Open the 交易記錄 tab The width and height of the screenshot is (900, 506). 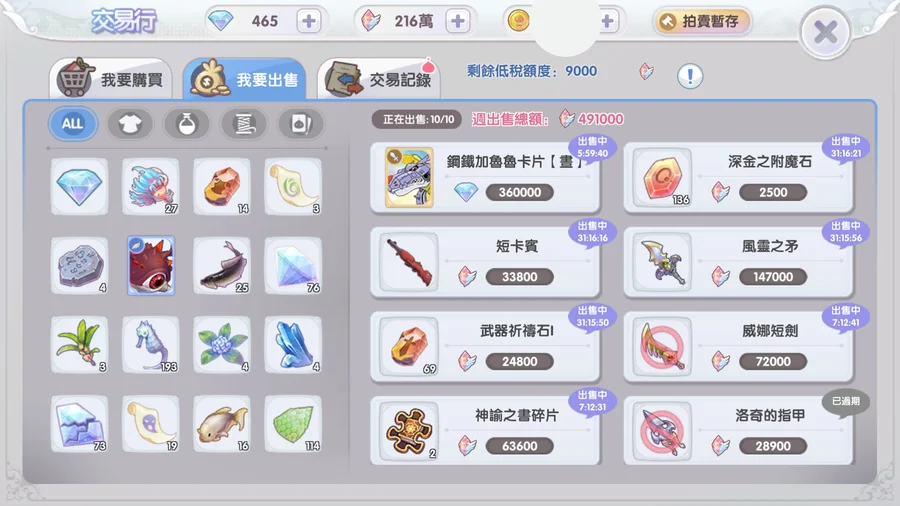click(379, 79)
